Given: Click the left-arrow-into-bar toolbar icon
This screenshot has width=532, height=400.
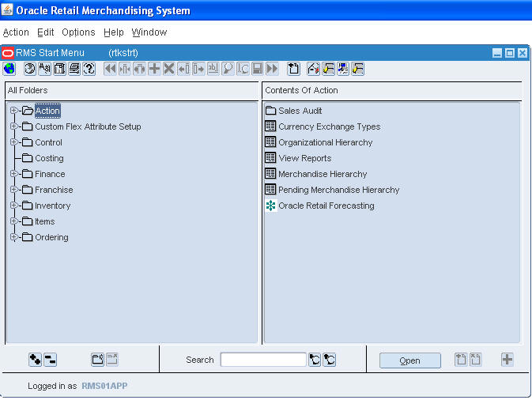Looking at the screenshot, I should pos(184,69).
